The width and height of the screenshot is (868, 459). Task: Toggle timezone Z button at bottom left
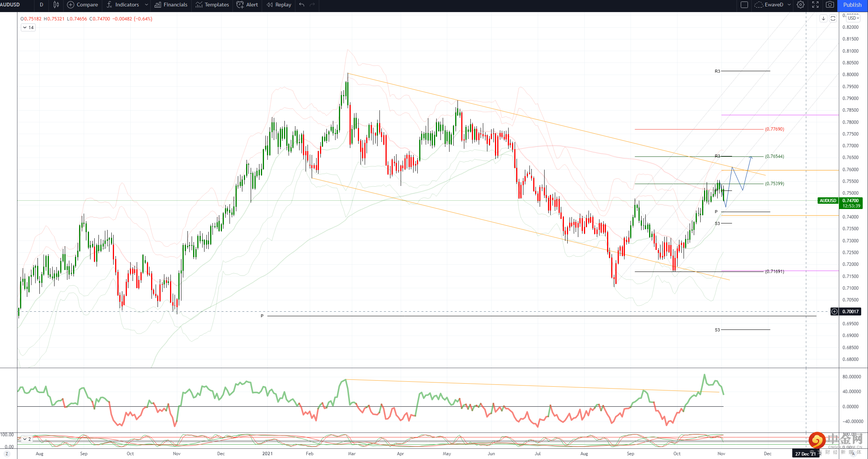pyautogui.click(x=6, y=453)
